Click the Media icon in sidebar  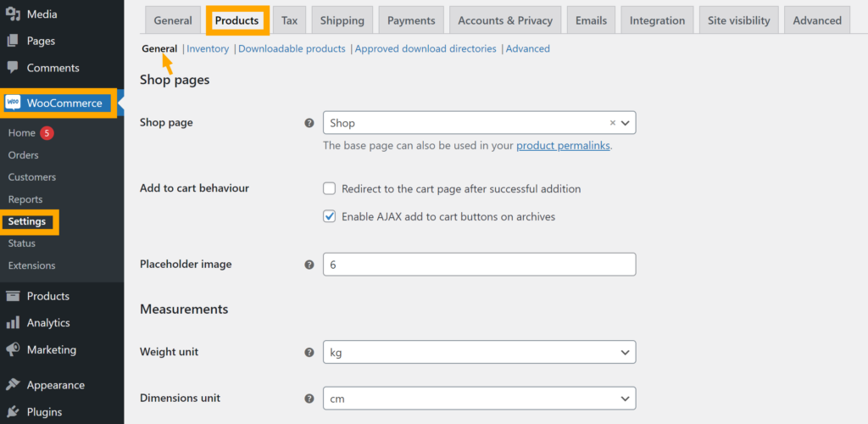coord(13,14)
